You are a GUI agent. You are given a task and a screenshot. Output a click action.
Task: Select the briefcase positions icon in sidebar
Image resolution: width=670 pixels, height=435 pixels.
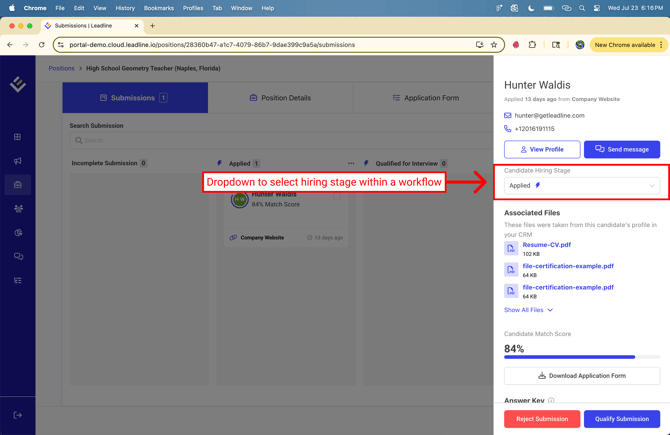pos(18,185)
